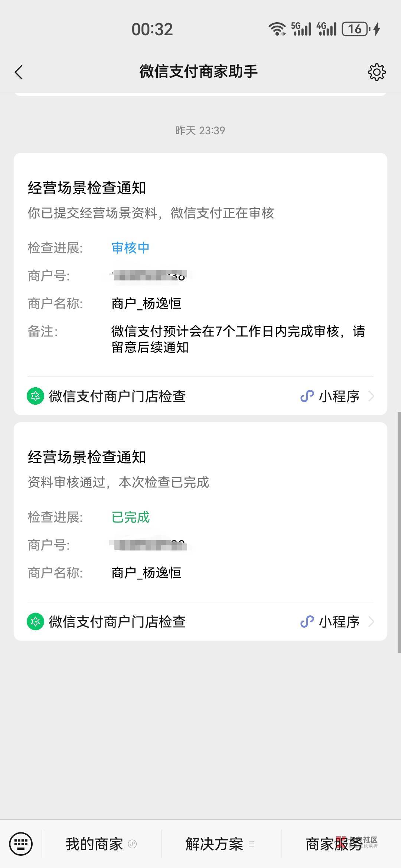The height and width of the screenshot is (868, 401).
Task: Tap the Wi-Fi status icon
Action: (x=277, y=29)
